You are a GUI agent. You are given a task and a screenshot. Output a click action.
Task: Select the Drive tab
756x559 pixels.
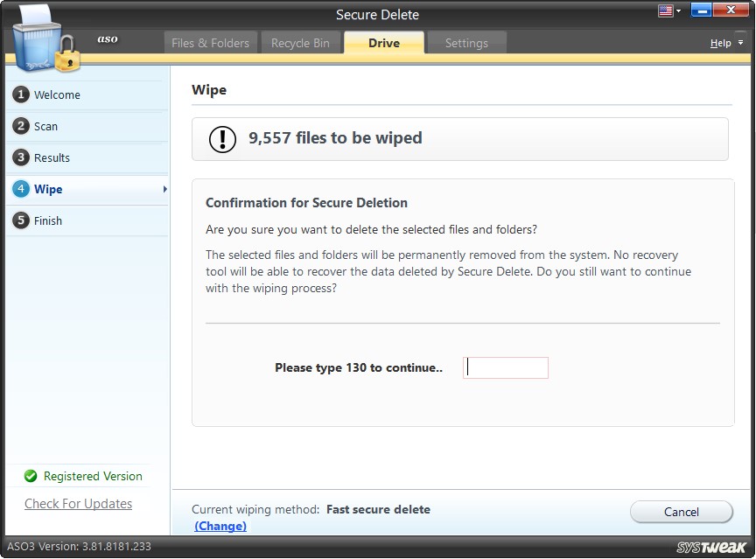coord(383,41)
